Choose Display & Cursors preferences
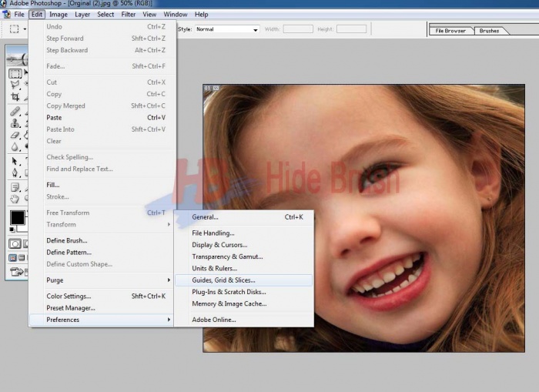The height and width of the screenshot is (392, 539). [244, 245]
